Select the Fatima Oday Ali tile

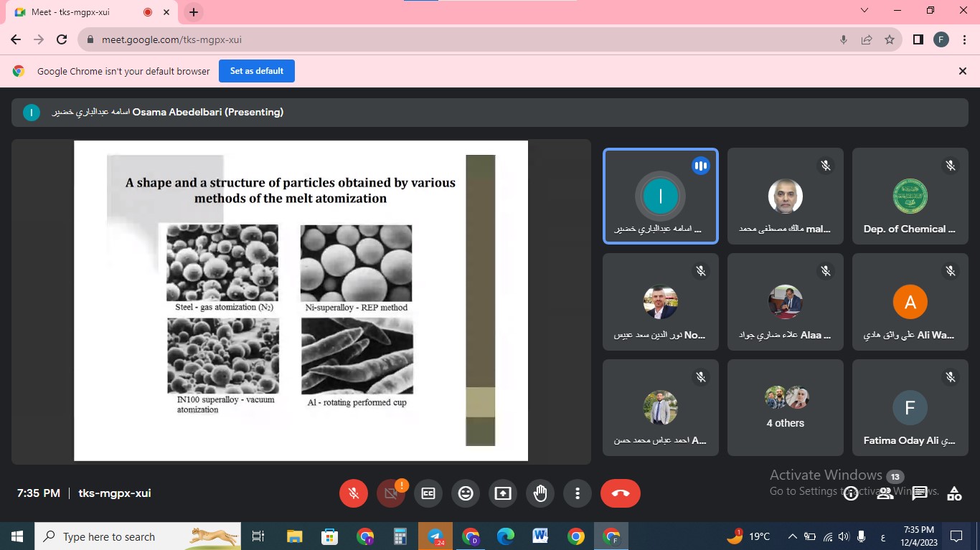coord(910,407)
